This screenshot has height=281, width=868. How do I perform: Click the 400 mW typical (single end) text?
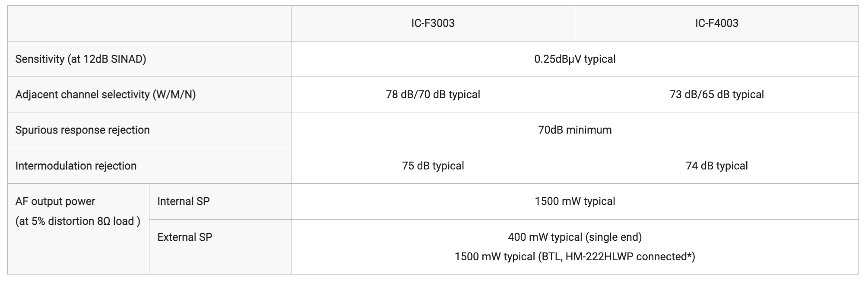point(575,237)
